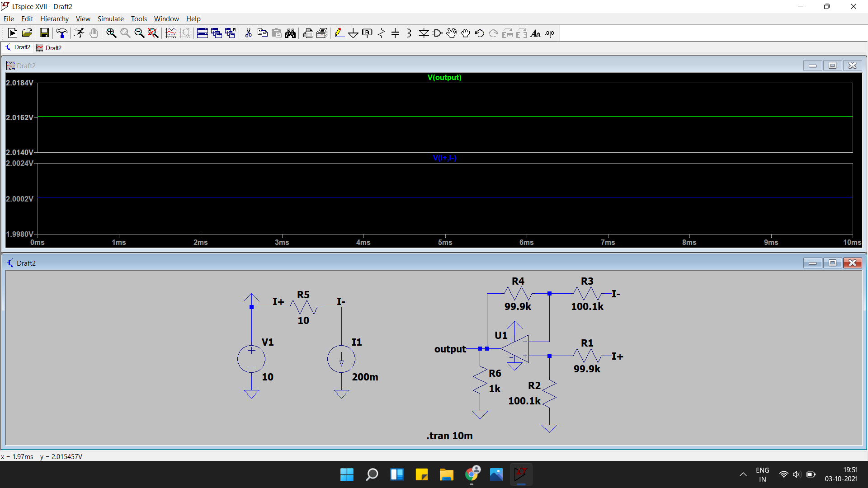Click the Zoom full extents icon
This screenshot has width=868, height=488.
pos(153,33)
